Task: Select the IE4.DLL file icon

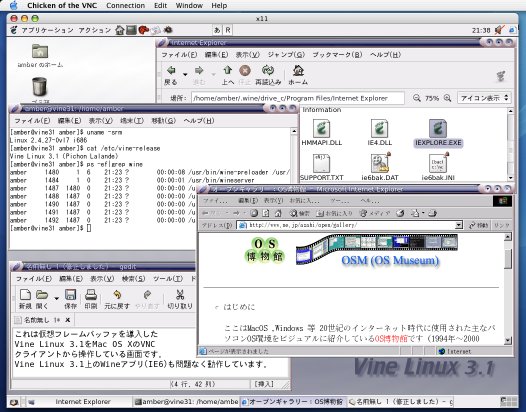Action: [x=380, y=133]
